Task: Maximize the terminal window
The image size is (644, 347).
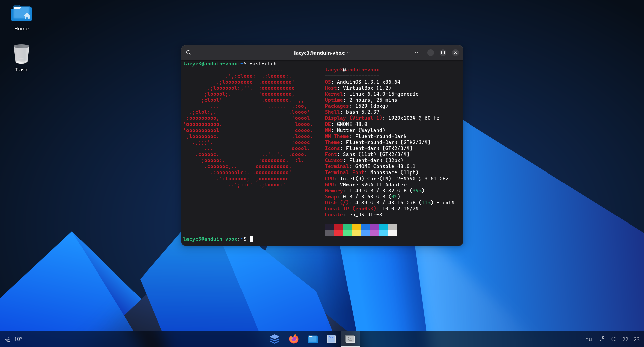Action: 443,53
